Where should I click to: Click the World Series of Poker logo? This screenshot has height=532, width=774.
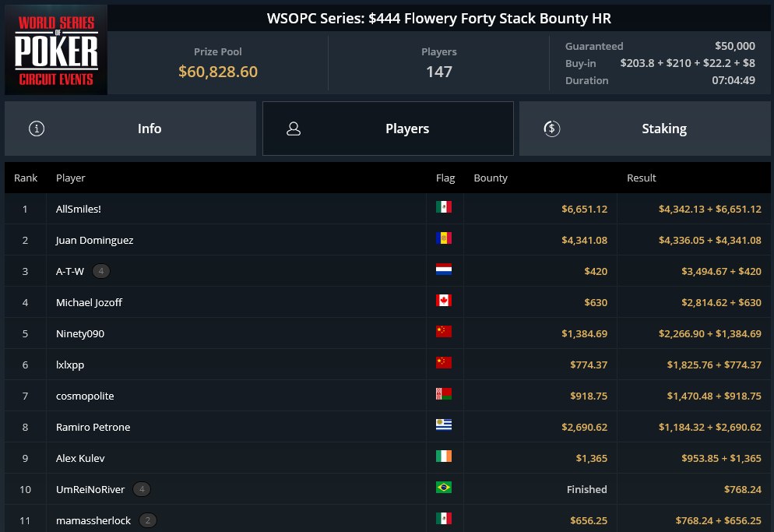click(56, 49)
